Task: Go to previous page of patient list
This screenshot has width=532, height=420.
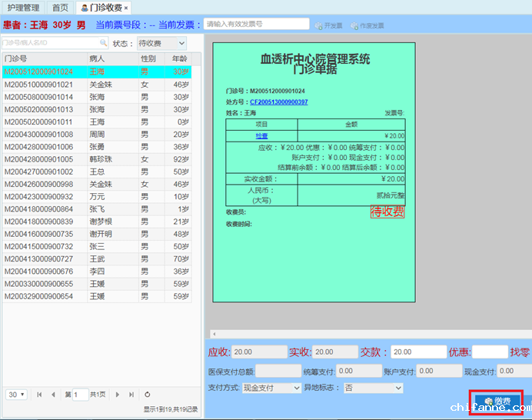Action: [x=53, y=395]
